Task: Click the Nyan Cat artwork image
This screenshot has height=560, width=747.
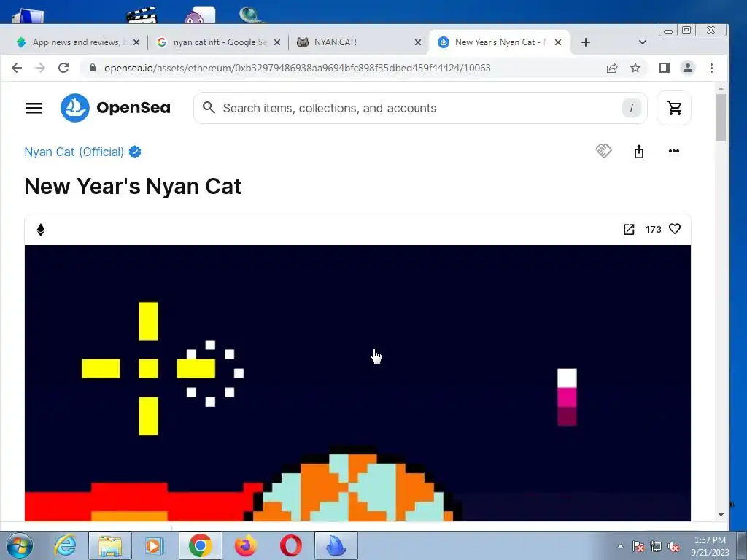Action: pos(357,383)
